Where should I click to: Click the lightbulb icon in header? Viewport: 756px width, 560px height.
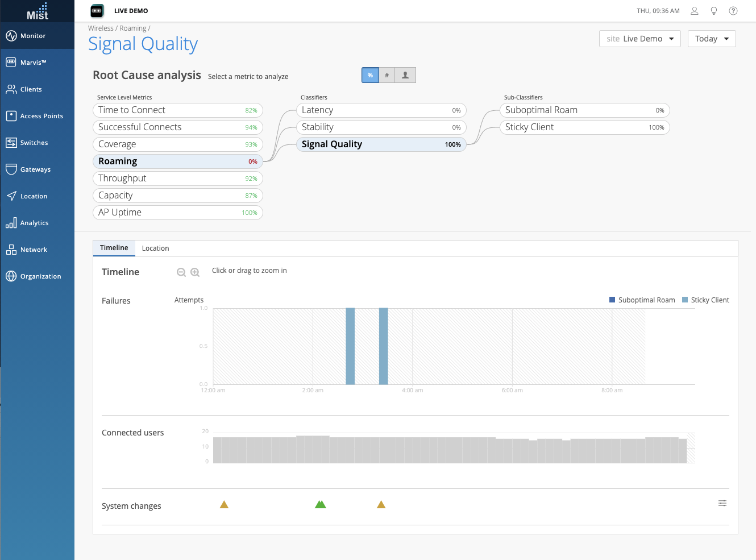[714, 11]
